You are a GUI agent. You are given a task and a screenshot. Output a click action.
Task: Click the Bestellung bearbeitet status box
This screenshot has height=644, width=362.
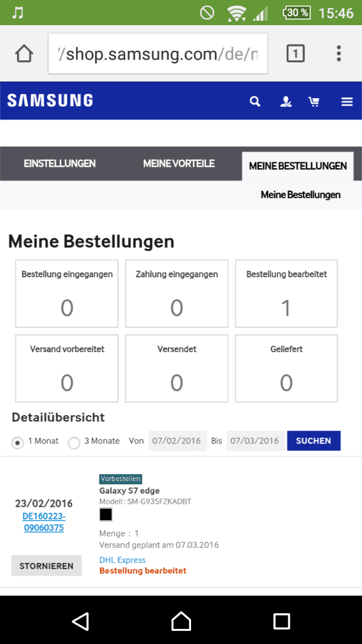pyautogui.click(x=287, y=294)
